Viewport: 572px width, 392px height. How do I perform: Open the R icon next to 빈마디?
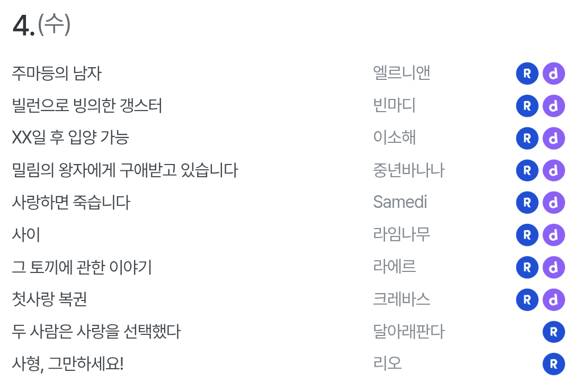coord(527,106)
